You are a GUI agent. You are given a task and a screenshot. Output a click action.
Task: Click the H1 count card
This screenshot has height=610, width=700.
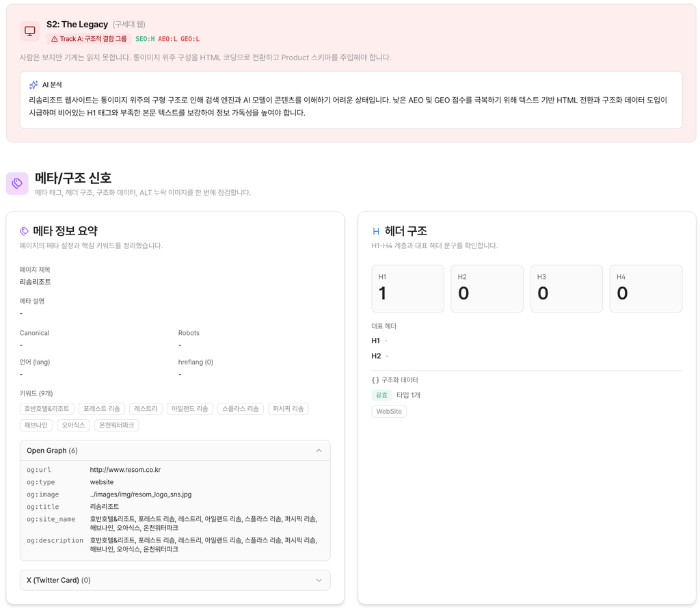point(407,289)
